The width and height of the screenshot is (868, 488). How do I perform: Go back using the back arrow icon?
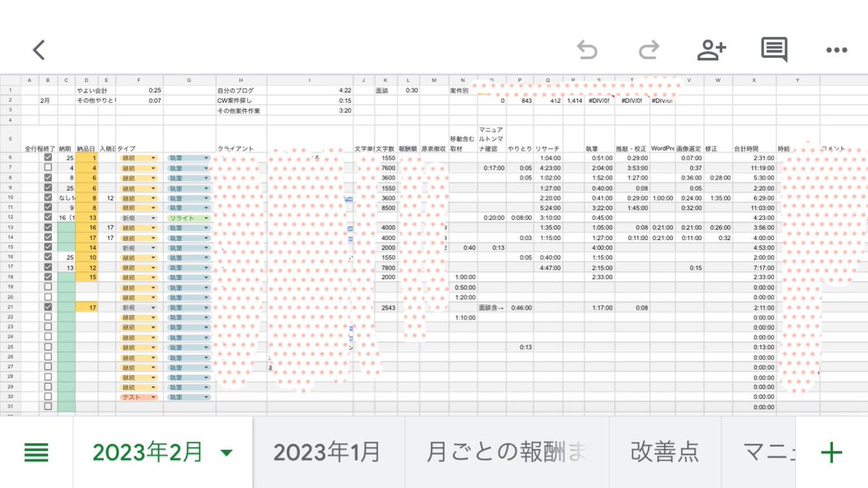click(38, 49)
